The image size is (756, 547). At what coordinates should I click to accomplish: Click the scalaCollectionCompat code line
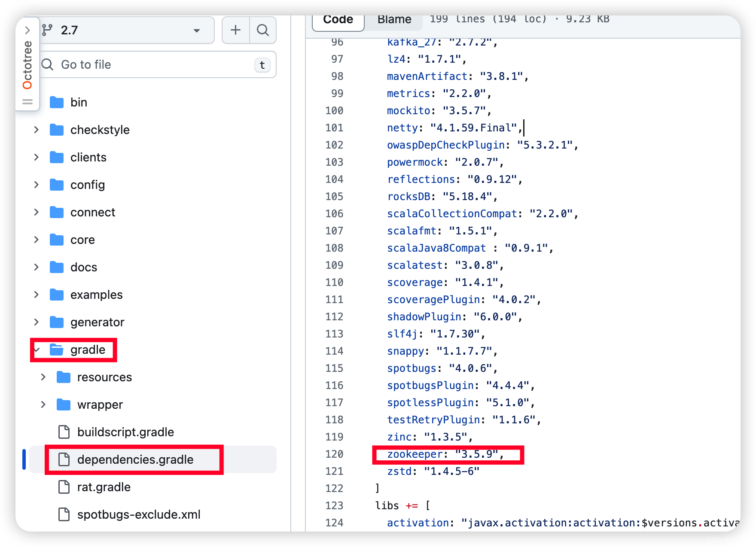click(x=483, y=214)
